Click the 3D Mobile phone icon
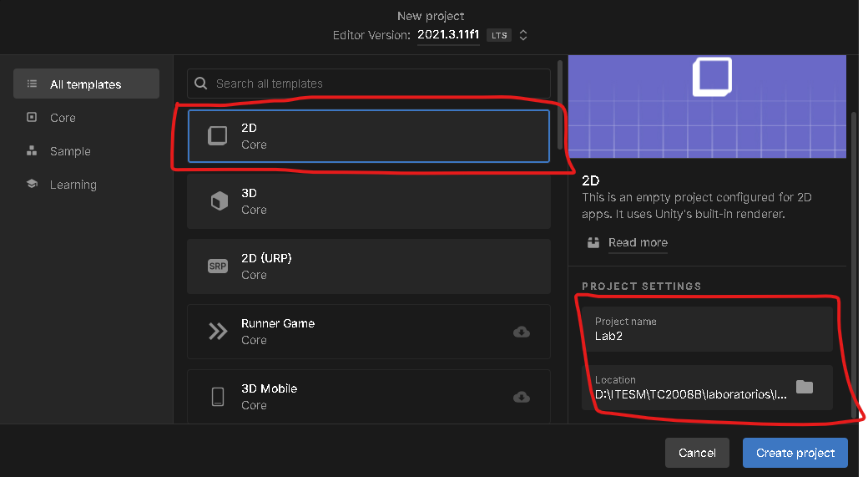Viewport: 868px width, 477px height. (x=218, y=397)
